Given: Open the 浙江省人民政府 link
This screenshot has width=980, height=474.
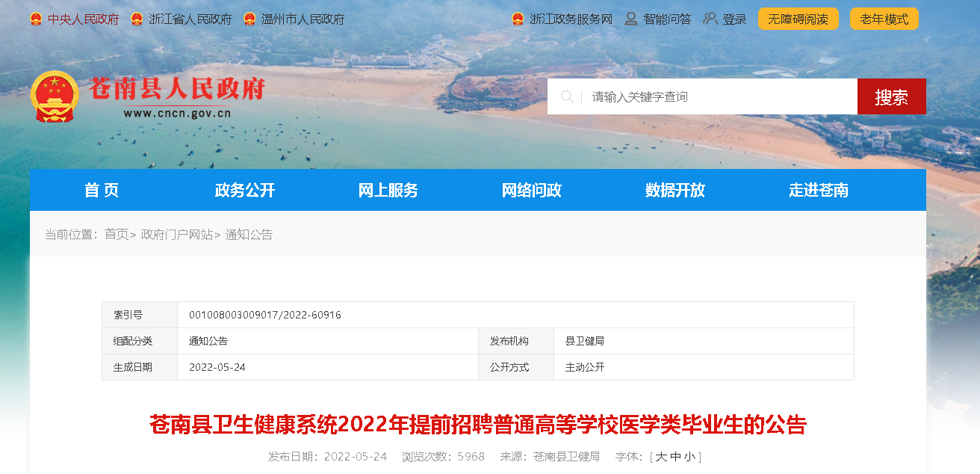Looking at the screenshot, I should (190, 19).
